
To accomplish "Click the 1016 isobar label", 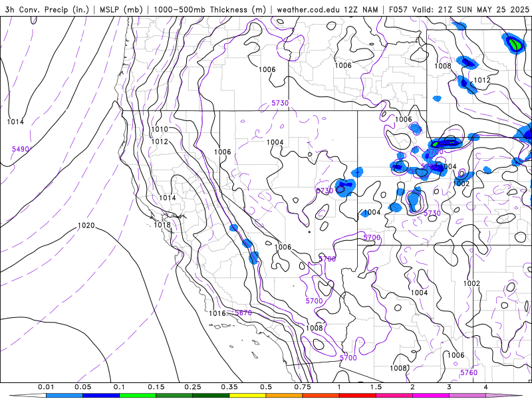I will [x=217, y=313].
